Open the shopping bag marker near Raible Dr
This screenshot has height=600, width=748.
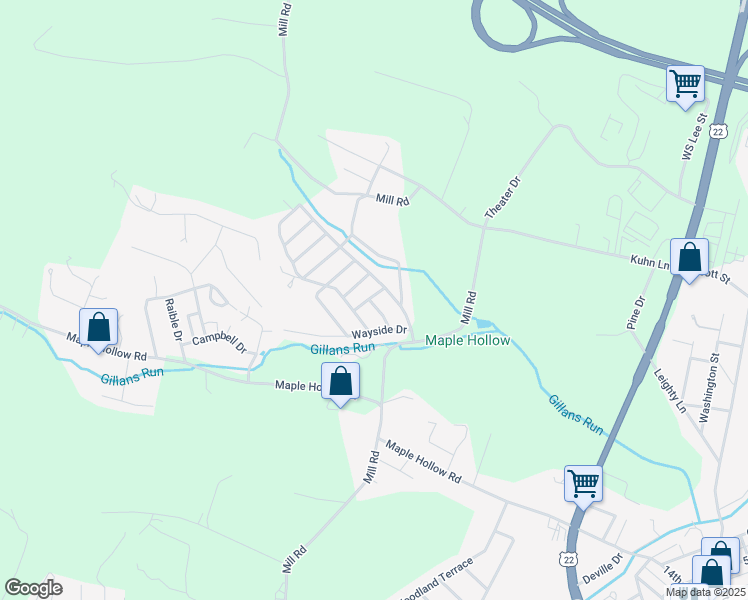click(x=98, y=329)
